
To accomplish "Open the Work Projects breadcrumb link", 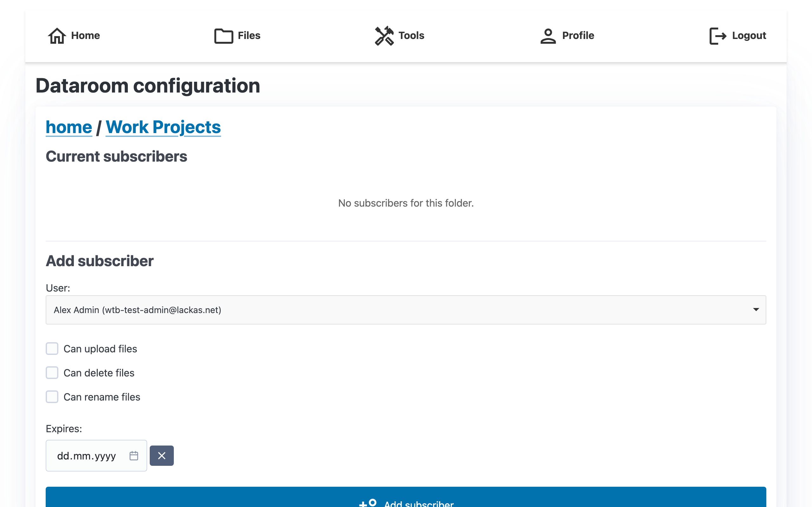I will [163, 127].
